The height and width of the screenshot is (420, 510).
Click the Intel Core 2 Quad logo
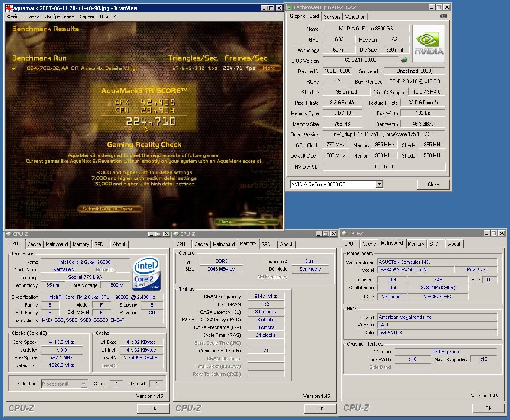tap(147, 274)
